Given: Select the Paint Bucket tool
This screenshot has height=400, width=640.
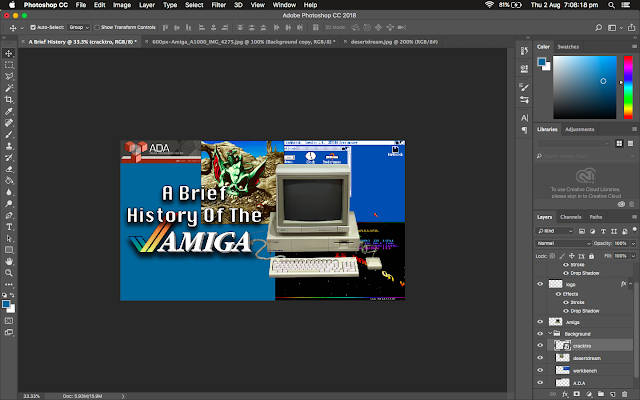Looking at the screenshot, I should (x=9, y=180).
